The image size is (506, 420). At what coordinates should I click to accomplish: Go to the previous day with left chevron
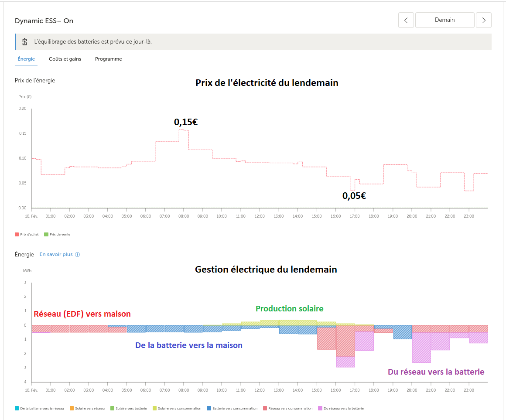point(406,20)
